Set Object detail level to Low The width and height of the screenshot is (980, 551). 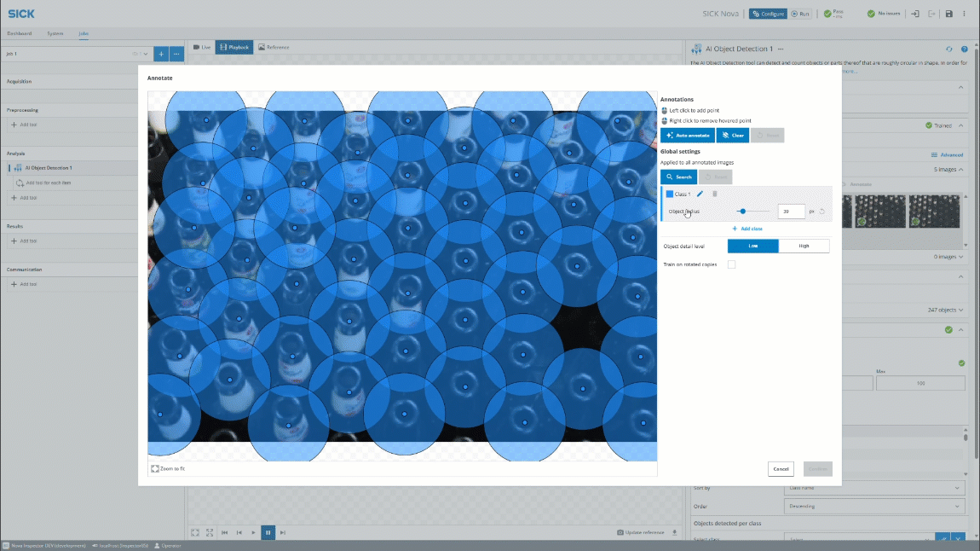(x=752, y=246)
